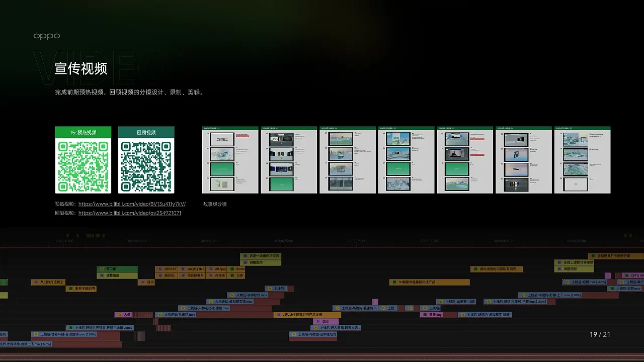
Task: Select the 回顾视频 green label
Action: tap(146, 133)
